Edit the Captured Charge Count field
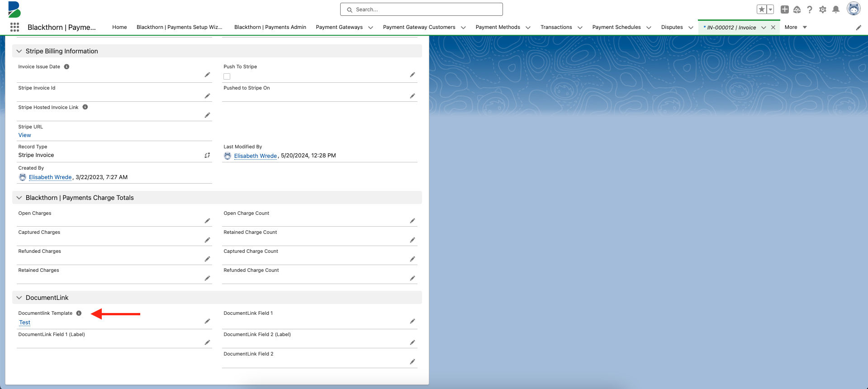The height and width of the screenshot is (389, 868). (x=413, y=259)
